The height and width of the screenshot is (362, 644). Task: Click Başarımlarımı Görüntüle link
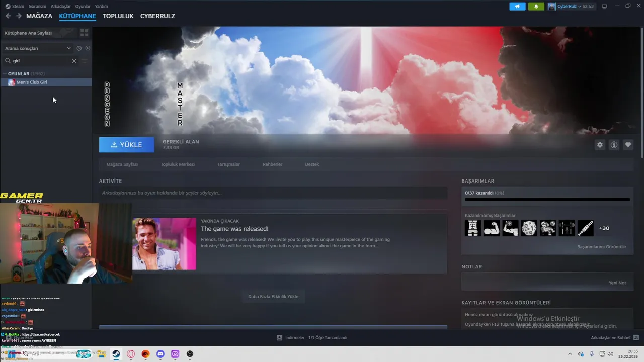[x=601, y=247]
